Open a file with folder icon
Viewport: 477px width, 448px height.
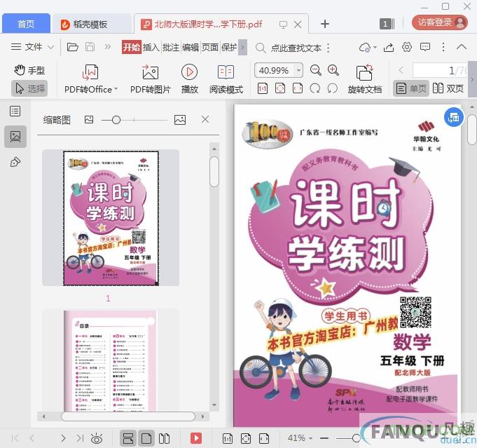pos(73,47)
